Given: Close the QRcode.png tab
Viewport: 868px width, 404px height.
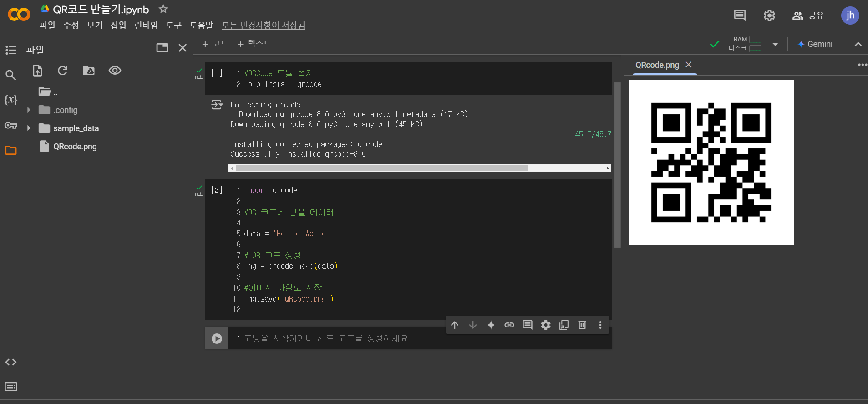Looking at the screenshot, I should [x=689, y=65].
